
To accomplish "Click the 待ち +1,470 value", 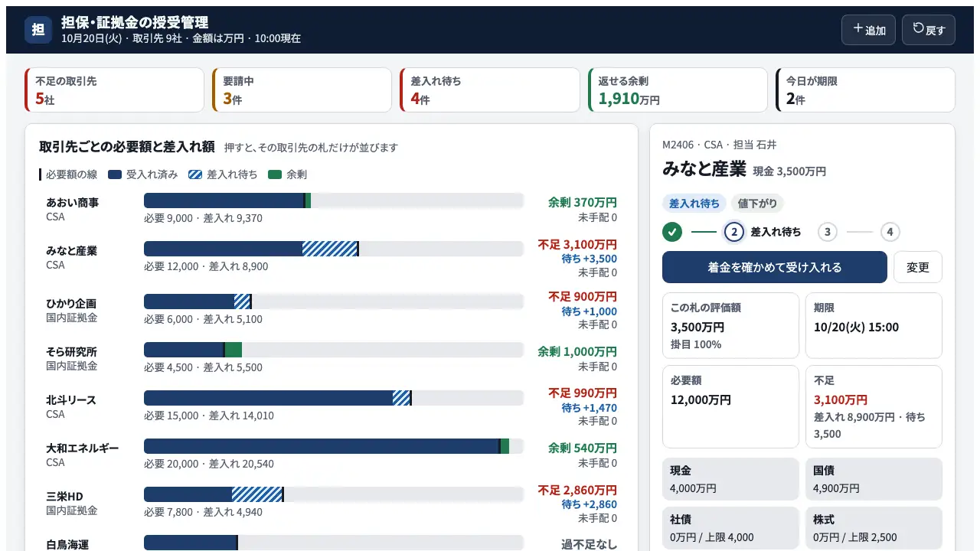I will pyautogui.click(x=590, y=408).
